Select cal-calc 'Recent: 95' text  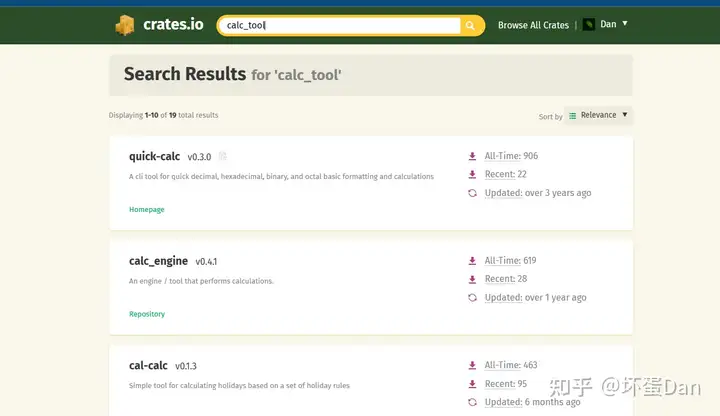click(x=506, y=384)
